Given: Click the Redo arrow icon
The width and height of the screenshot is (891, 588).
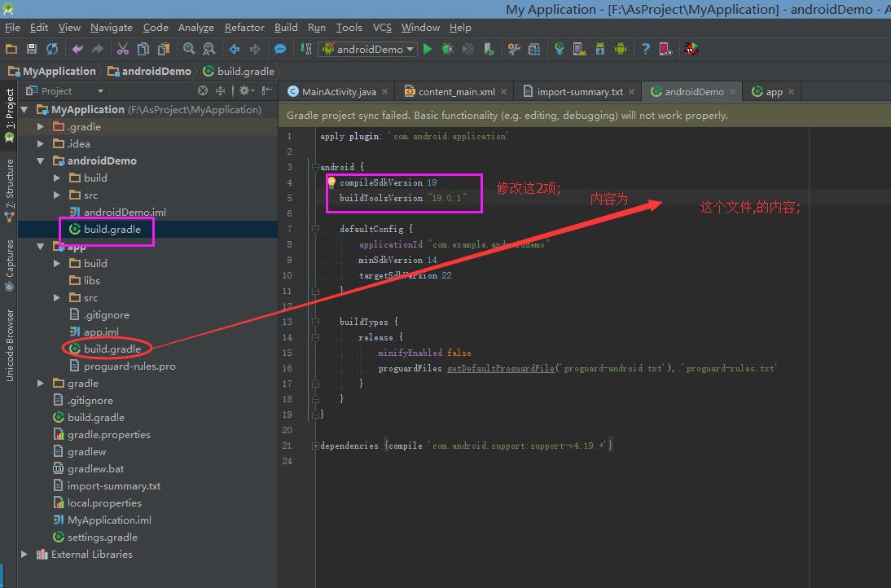Looking at the screenshot, I should click(98, 50).
